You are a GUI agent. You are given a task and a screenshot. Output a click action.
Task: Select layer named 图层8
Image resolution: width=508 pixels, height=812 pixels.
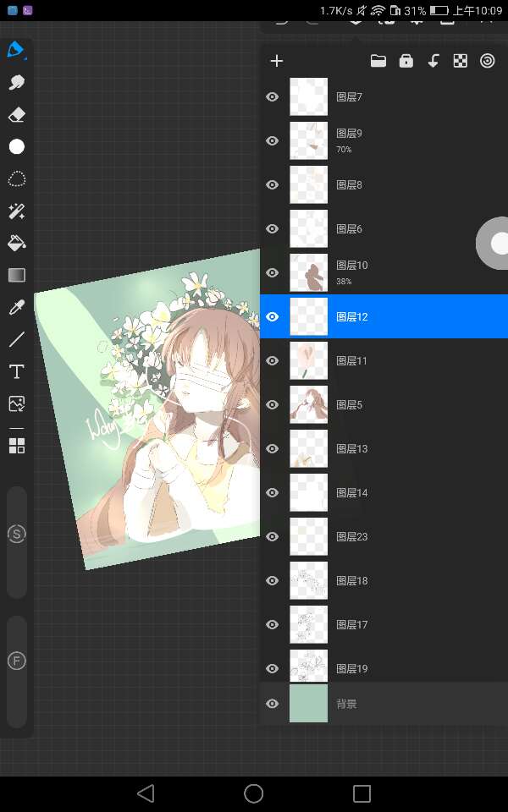(x=349, y=185)
